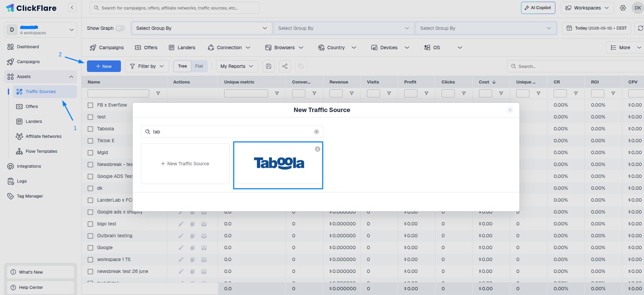This screenshot has width=644, height=295.
Task: Open the More columns dropdown
Action: click(625, 48)
